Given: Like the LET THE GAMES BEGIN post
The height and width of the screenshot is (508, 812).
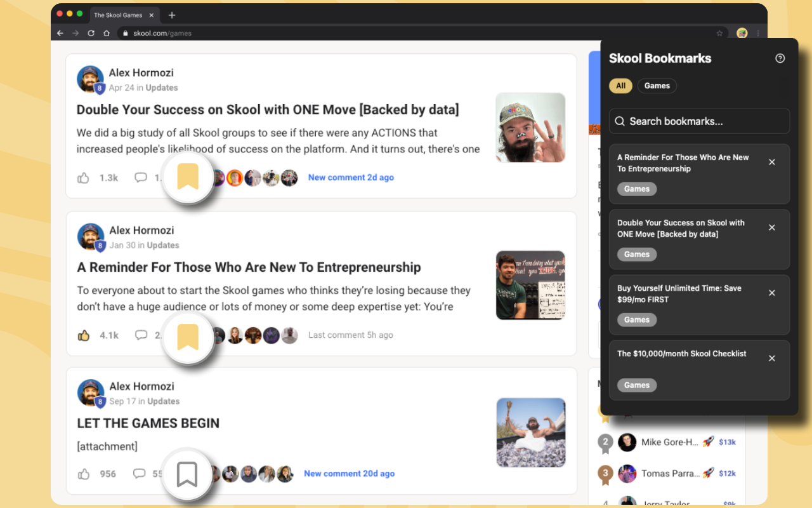Looking at the screenshot, I should (x=83, y=474).
